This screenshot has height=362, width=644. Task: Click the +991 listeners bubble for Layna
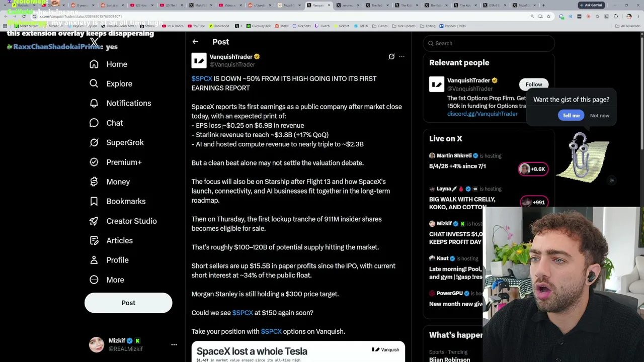point(533,202)
